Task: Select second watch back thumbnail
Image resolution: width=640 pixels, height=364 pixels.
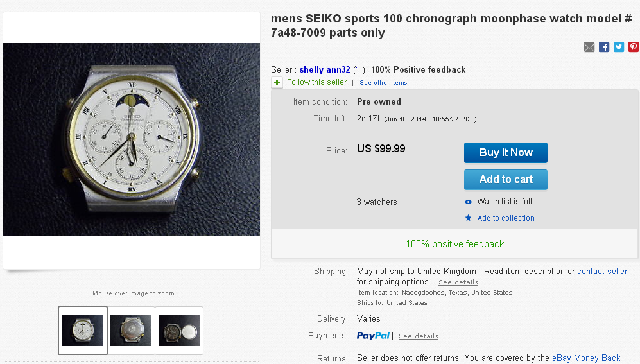Action: (x=131, y=331)
